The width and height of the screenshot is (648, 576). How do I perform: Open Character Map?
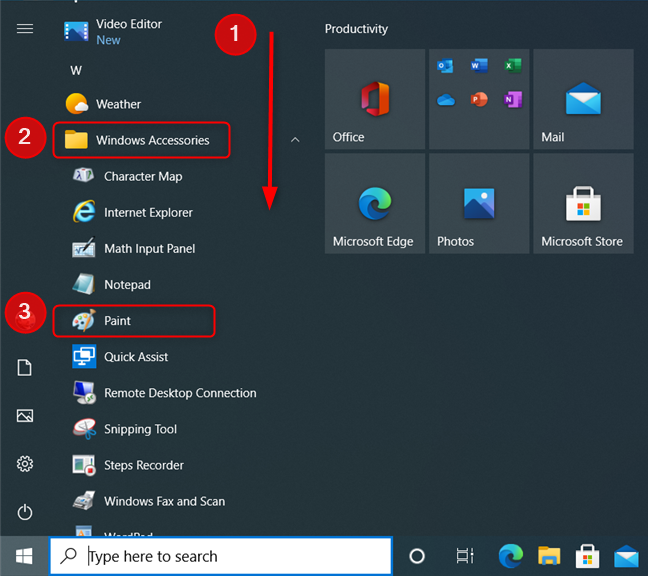[127, 176]
